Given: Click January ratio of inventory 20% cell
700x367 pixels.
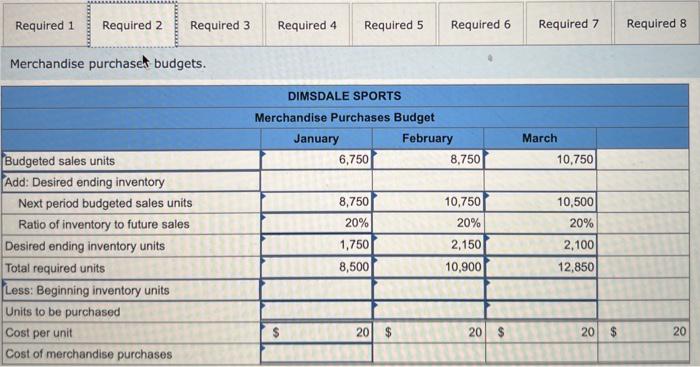Looking at the screenshot, I should click(x=316, y=223).
